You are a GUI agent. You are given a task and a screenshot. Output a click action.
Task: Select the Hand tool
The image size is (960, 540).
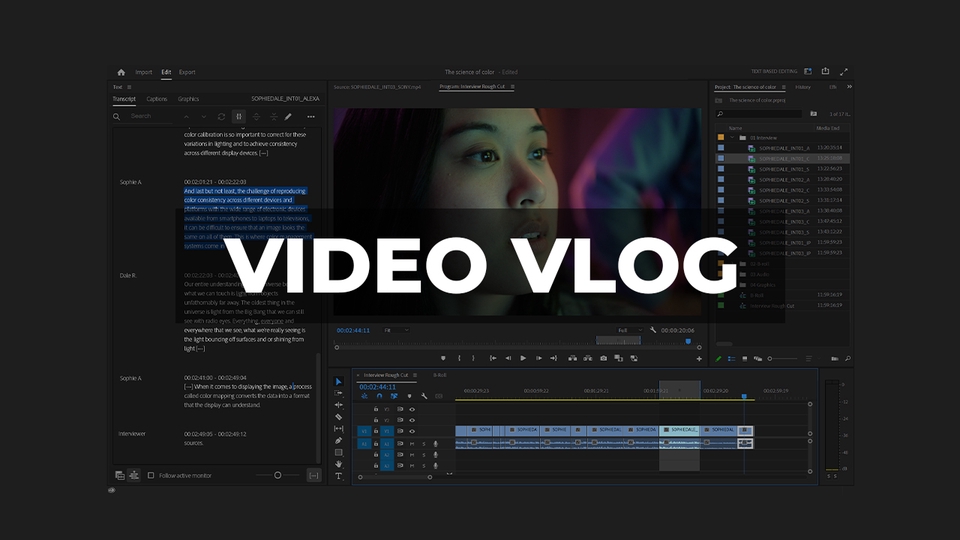[339, 464]
